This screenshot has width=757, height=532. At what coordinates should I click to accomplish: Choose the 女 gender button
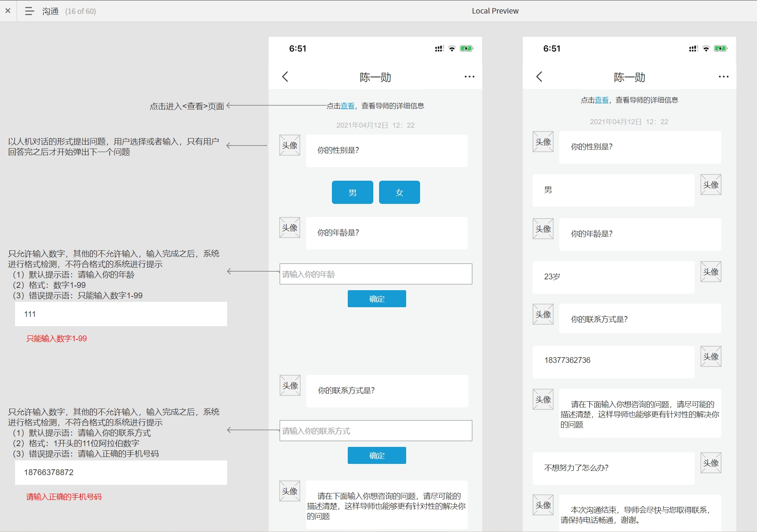(399, 192)
